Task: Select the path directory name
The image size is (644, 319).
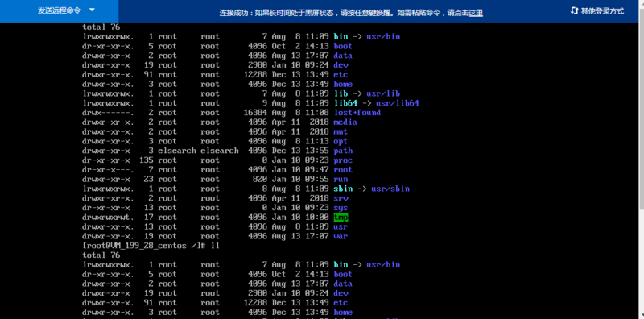Action: click(x=343, y=151)
